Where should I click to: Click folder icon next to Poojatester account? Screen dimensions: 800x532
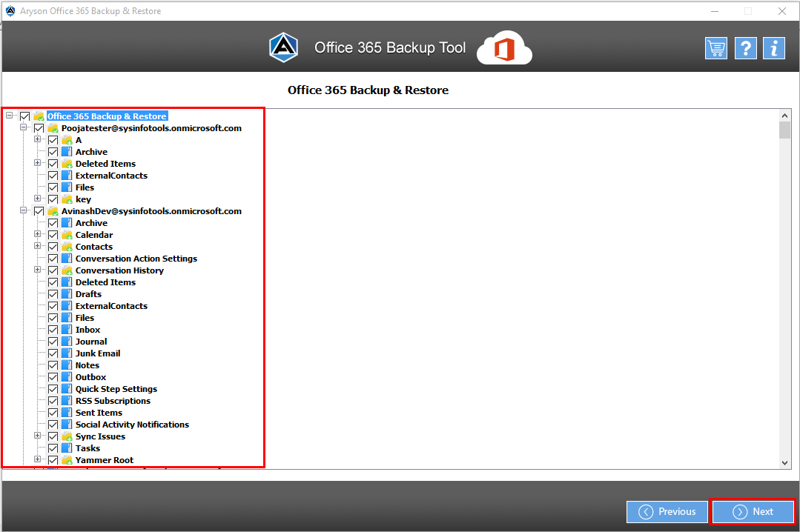(53, 128)
